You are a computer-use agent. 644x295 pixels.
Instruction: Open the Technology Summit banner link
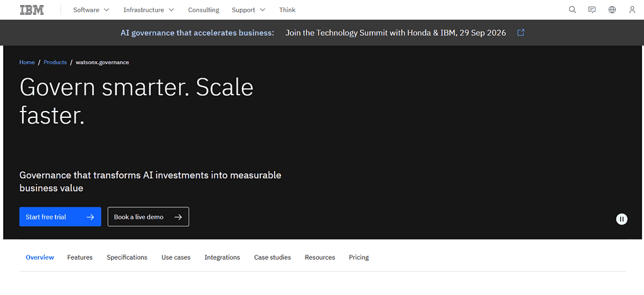click(x=396, y=32)
